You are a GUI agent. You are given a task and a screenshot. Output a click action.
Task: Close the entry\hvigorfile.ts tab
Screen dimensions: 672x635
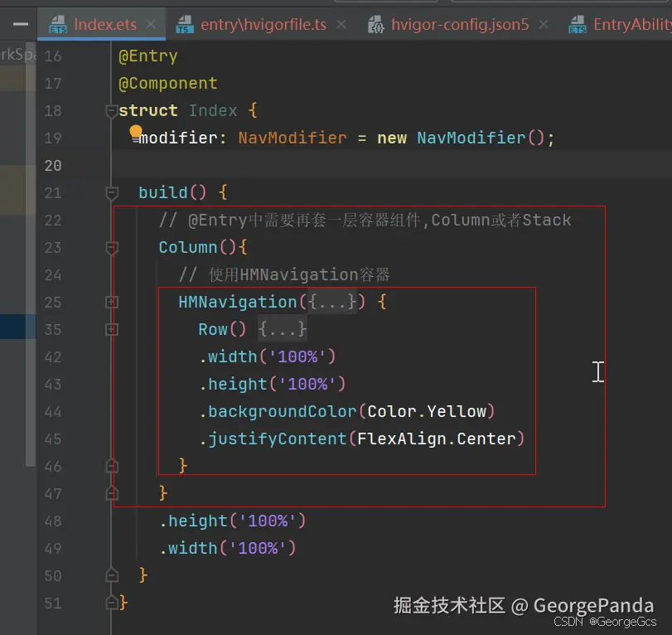tap(341, 24)
